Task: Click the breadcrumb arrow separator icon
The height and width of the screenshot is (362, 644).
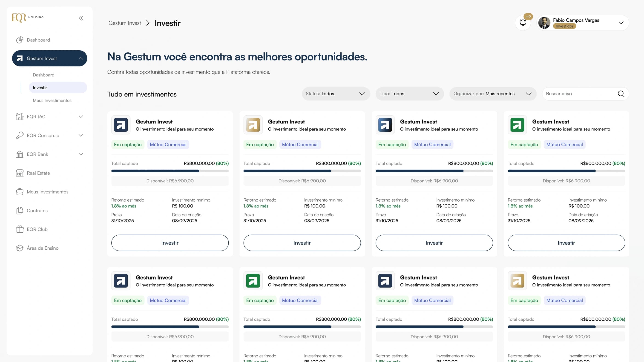Action: 148,23
